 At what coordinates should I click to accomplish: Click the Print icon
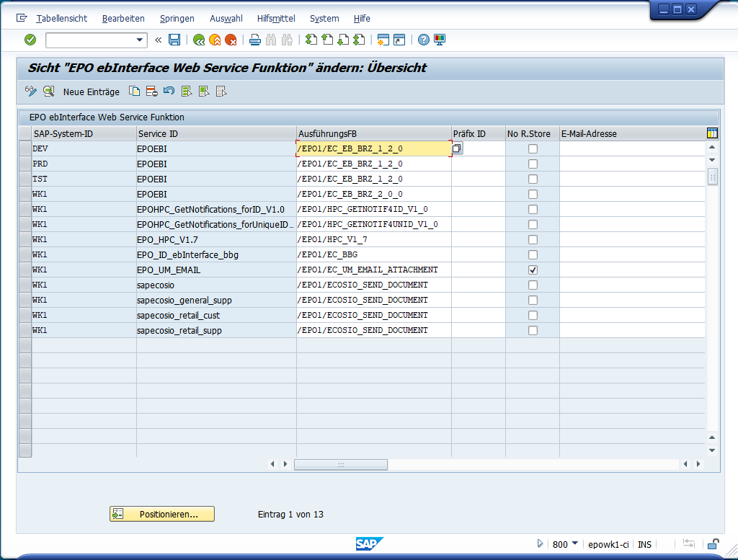pyautogui.click(x=255, y=40)
